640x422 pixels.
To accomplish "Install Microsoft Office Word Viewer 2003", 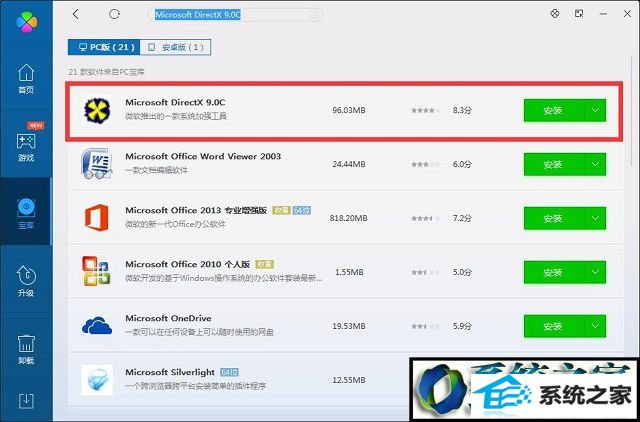I will click(x=554, y=164).
